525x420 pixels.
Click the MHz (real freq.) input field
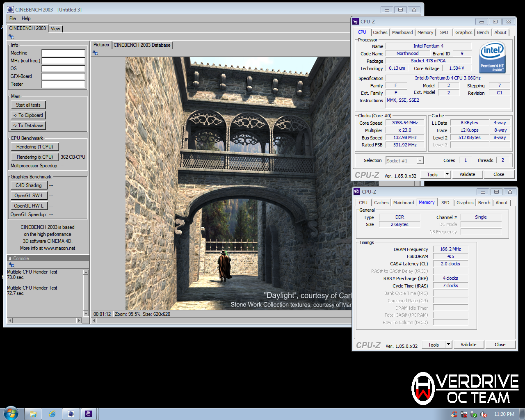point(64,61)
